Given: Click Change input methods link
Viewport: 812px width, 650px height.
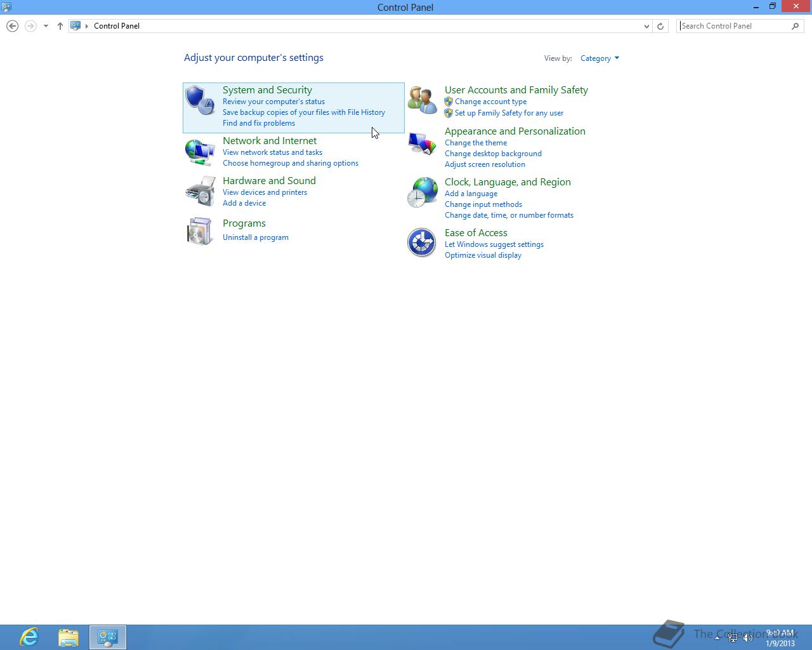Looking at the screenshot, I should [x=483, y=204].
